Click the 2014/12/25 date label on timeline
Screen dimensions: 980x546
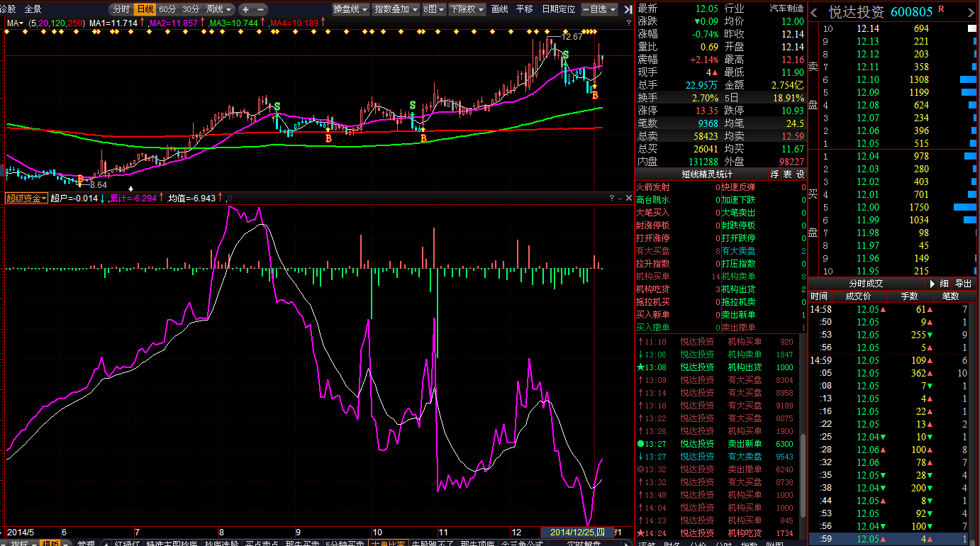point(578,533)
